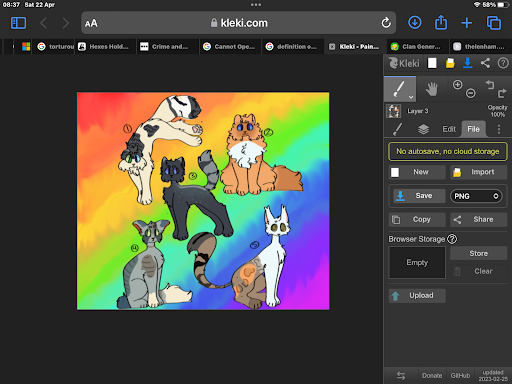The width and height of the screenshot is (512, 384).
Task: Download image via top bar arrow icon
Action: pyautogui.click(x=468, y=63)
